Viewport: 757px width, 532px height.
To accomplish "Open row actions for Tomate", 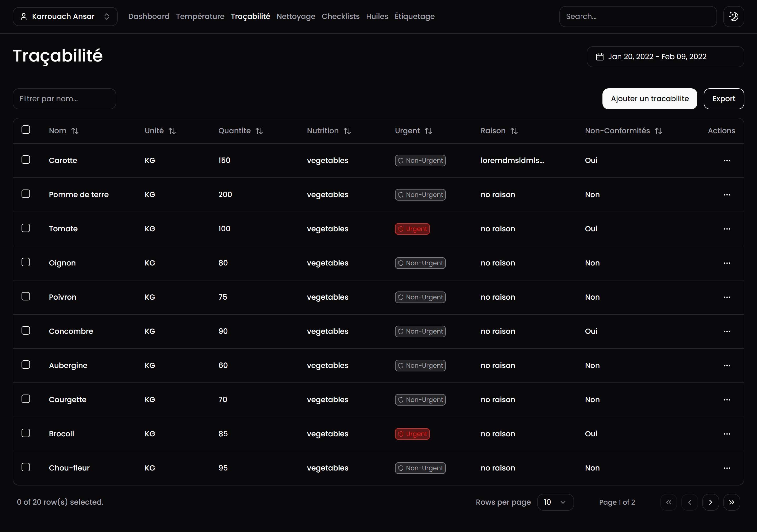I will (x=727, y=229).
